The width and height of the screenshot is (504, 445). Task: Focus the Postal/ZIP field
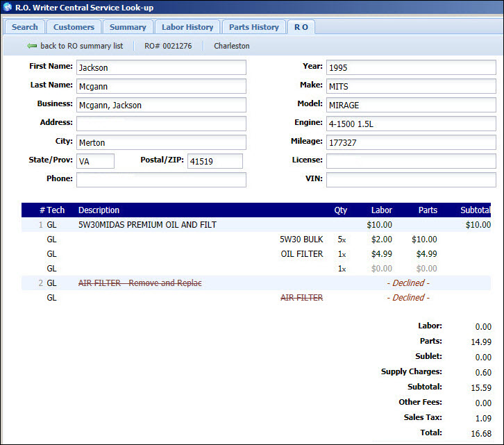215,161
